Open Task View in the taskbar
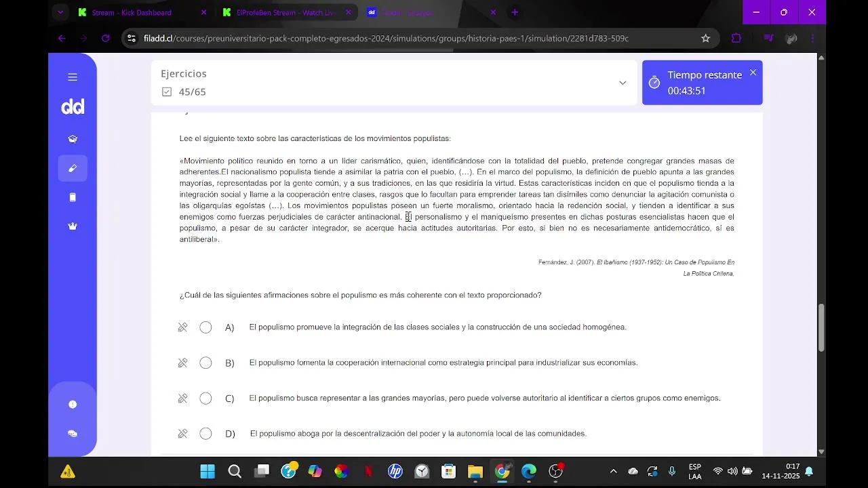This screenshot has height=488, width=868. [x=262, y=471]
